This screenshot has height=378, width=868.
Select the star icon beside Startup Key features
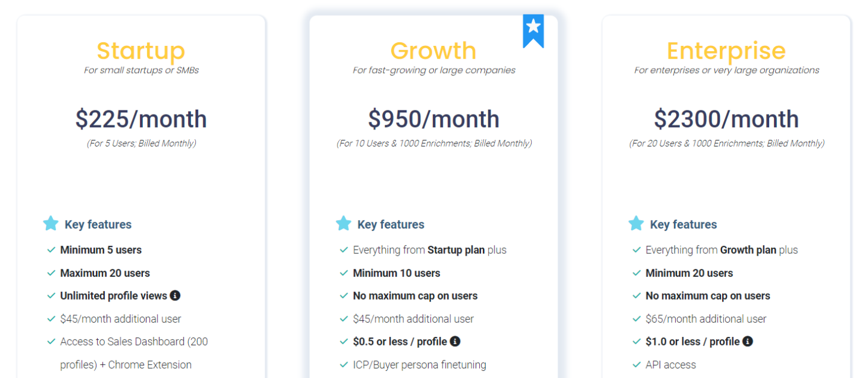(x=51, y=224)
